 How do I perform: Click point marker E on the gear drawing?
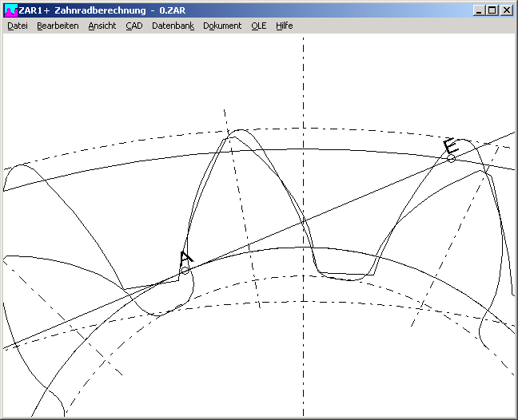(452, 159)
